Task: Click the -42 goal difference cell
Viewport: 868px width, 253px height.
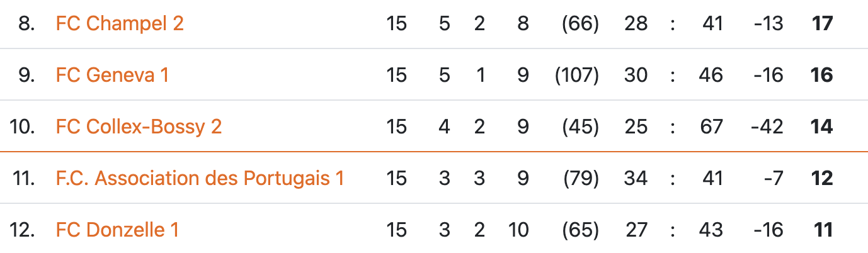Action: (x=767, y=127)
